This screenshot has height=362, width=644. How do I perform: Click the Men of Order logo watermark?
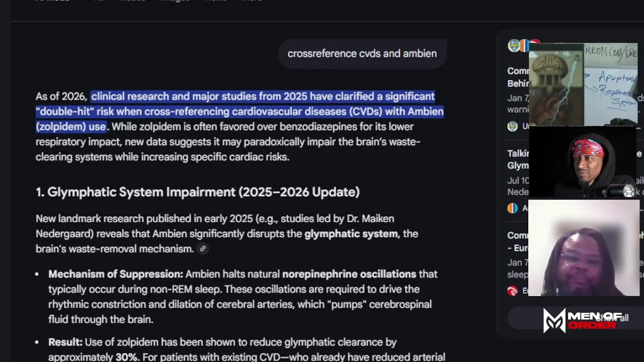583,321
